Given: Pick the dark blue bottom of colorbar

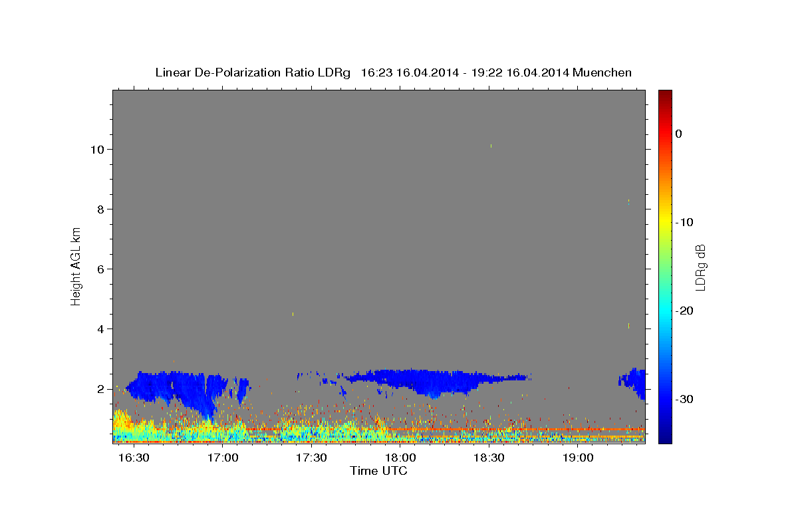Looking at the screenshot, I should [665, 438].
